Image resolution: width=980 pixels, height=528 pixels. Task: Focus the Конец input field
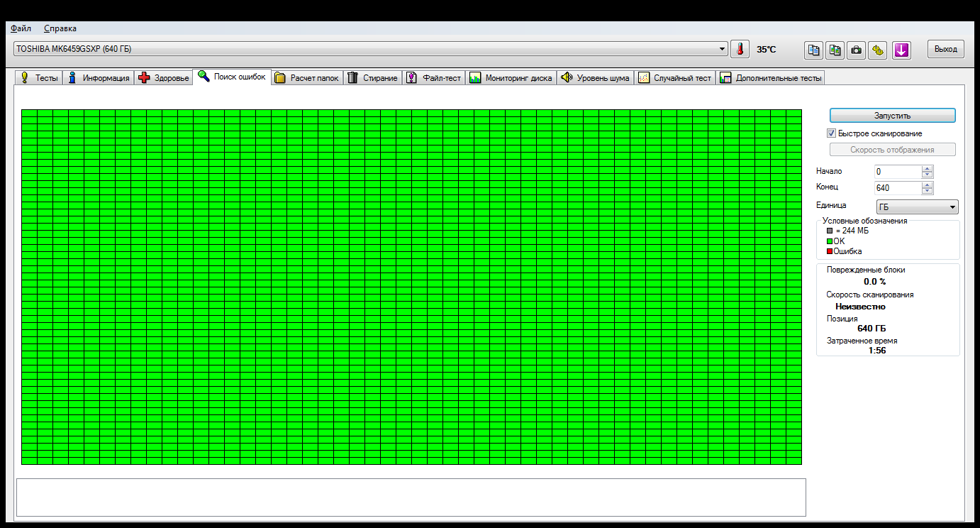pos(898,188)
